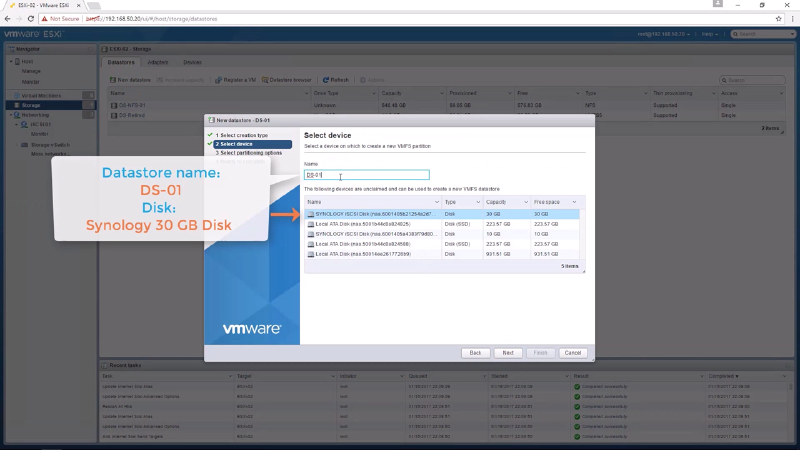Screen dimensions: 800x450
Task: Click disk icon of Synology 10 GB row
Action: (x=311, y=234)
